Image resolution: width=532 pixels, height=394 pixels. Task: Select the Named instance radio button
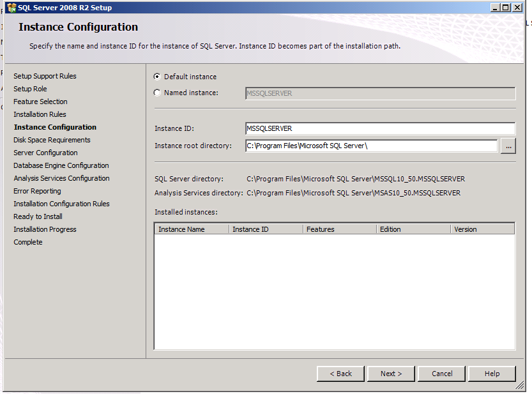(x=157, y=93)
